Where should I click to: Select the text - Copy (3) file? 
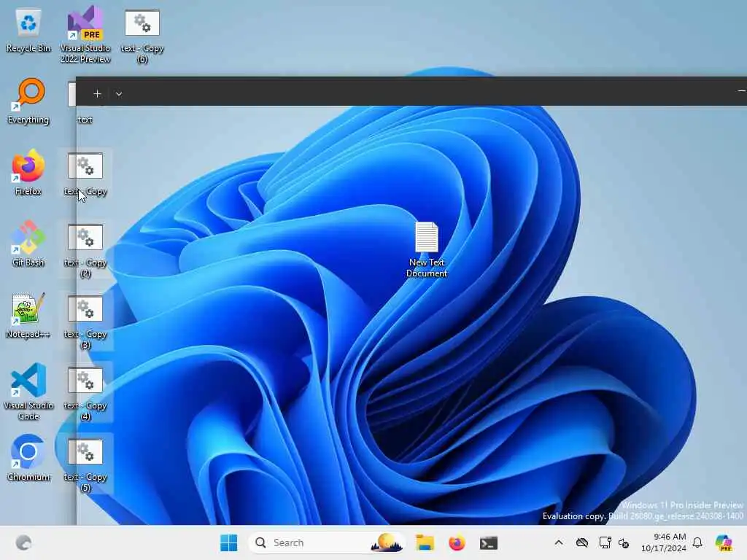(85, 322)
